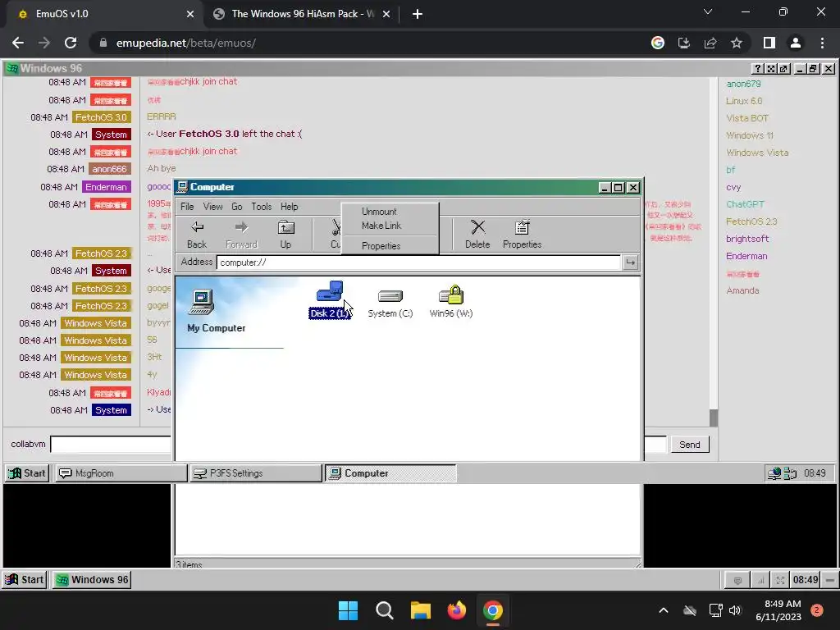840x630 pixels.
Task: Open the Chrome tab search dropdown arrow
Action: point(708,11)
